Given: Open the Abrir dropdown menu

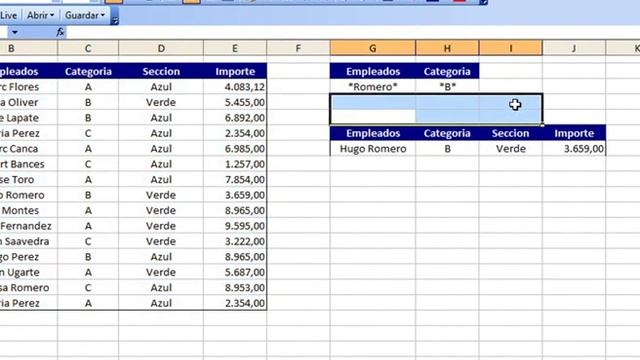Looking at the screenshot, I should pyautogui.click(x=40, y=16).
